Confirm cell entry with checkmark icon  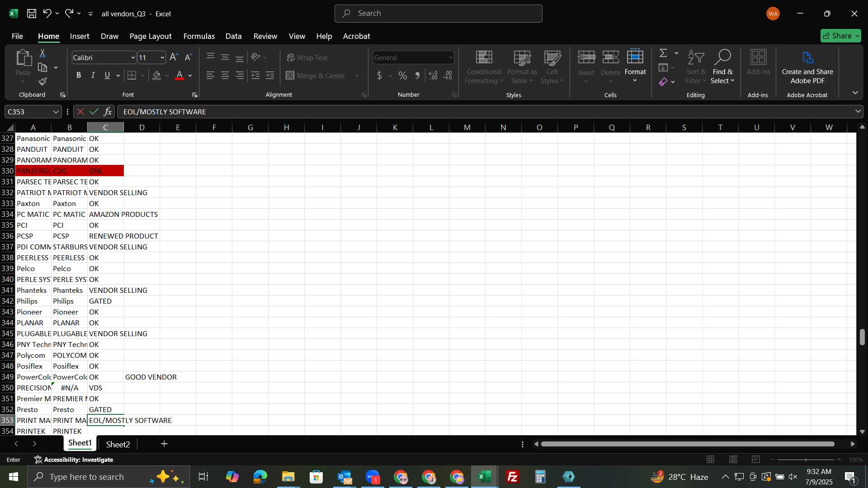[94, 112]
